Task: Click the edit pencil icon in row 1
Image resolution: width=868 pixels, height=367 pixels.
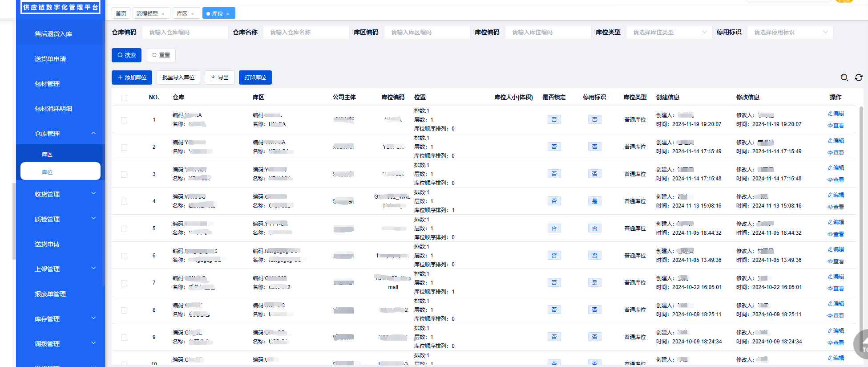Action: coord(830,114)
